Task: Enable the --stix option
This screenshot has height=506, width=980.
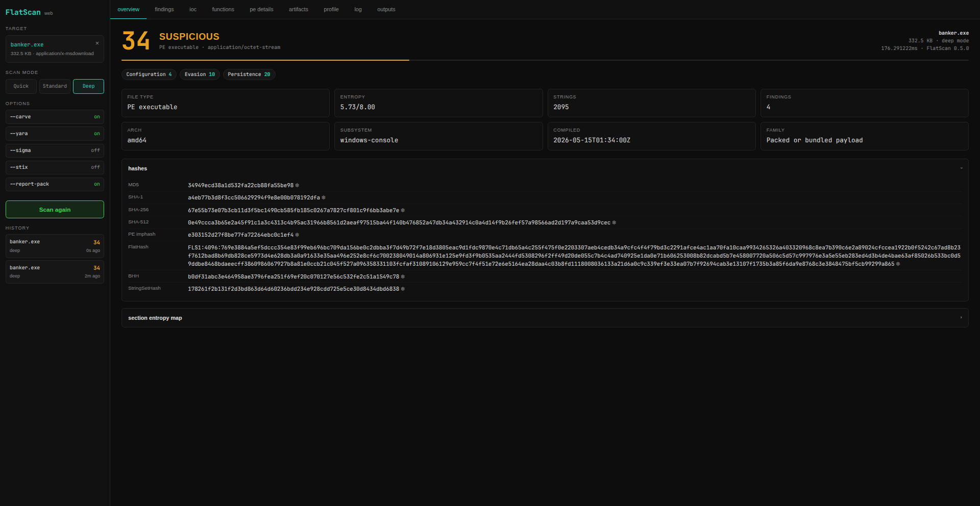Action: click(x=55, y=167)
